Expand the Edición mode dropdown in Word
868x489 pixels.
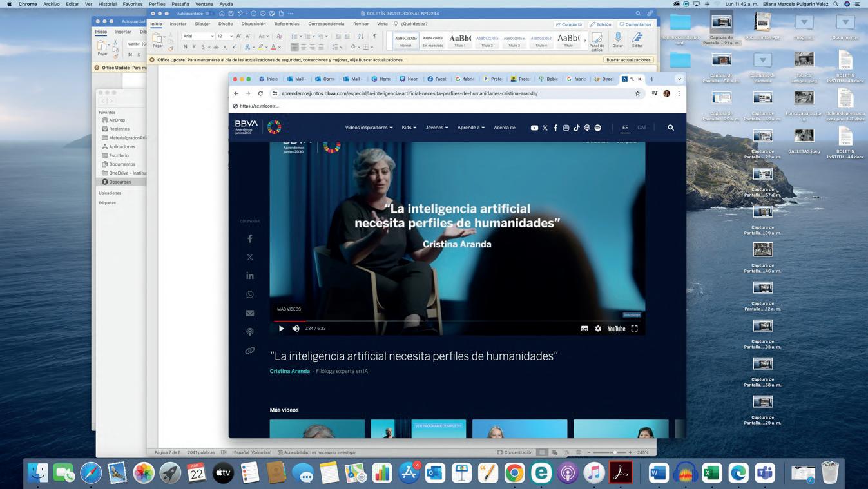point(601,24)
